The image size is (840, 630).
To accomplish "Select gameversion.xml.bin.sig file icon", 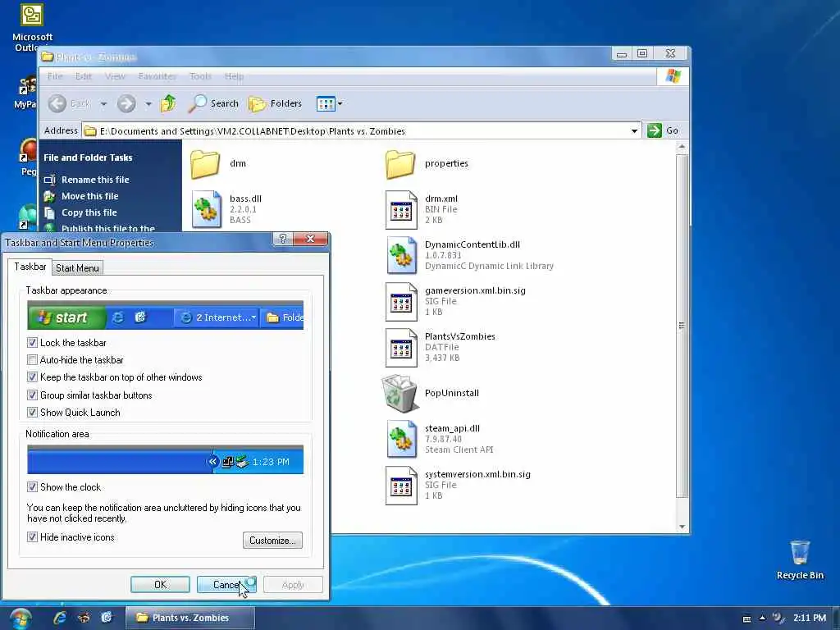I will (x=401, y=302).
